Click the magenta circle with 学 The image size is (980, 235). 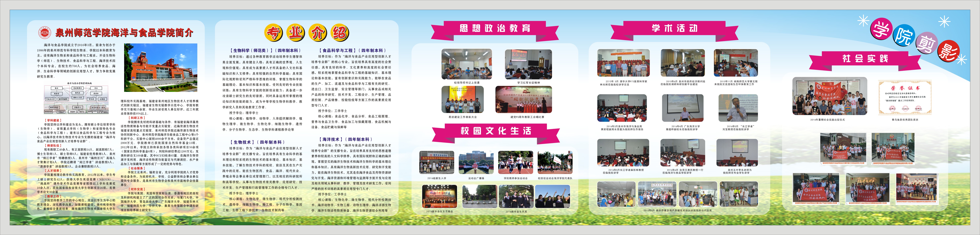881,29
